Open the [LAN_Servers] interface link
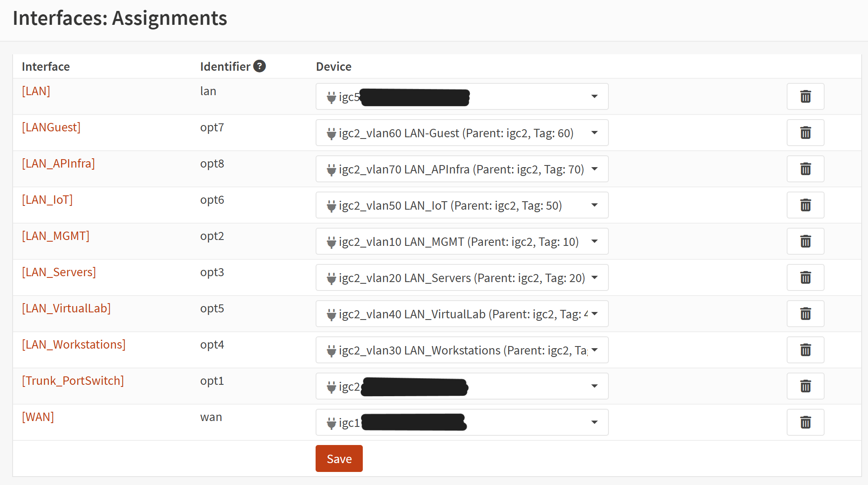Screen dimensions: 868x485 [59, 272]
